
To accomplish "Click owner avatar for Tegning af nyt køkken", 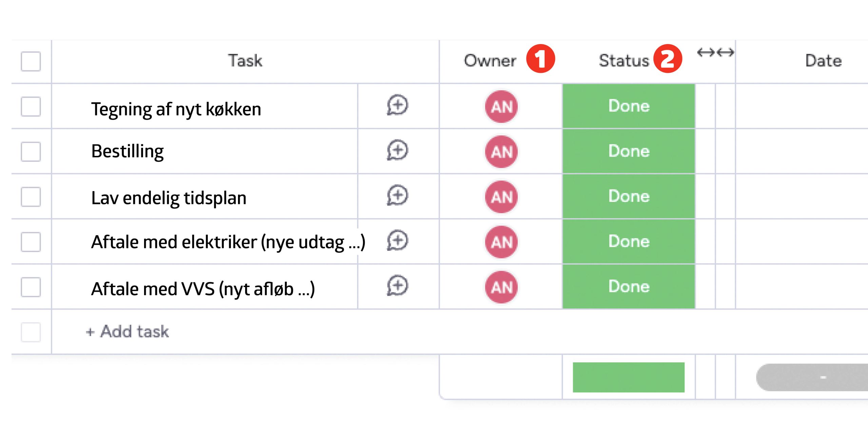I will pos(501,106).
